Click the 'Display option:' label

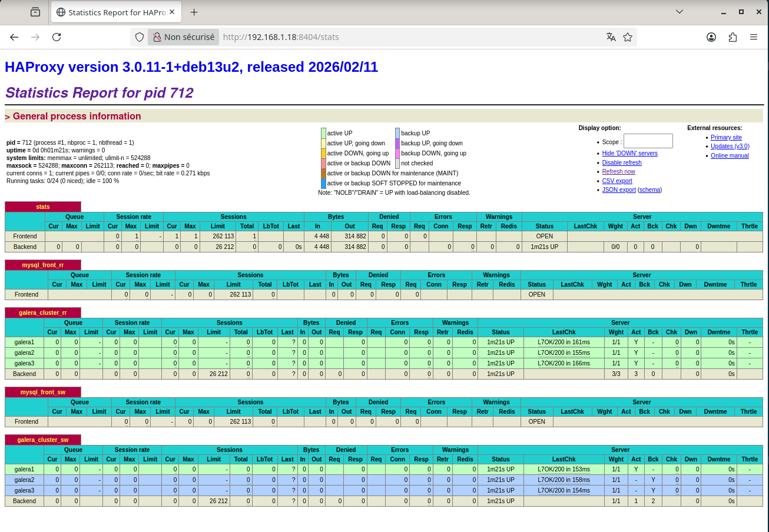599,128
